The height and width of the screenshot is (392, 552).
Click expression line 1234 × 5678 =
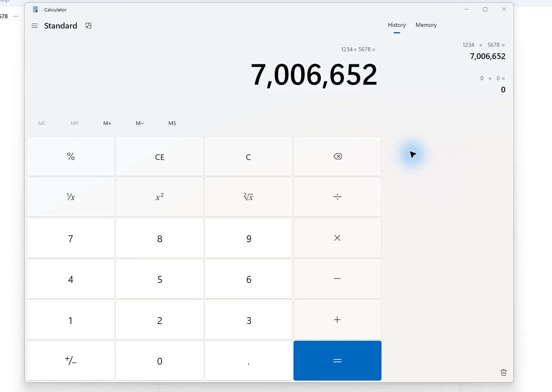[x=358, y=49]
